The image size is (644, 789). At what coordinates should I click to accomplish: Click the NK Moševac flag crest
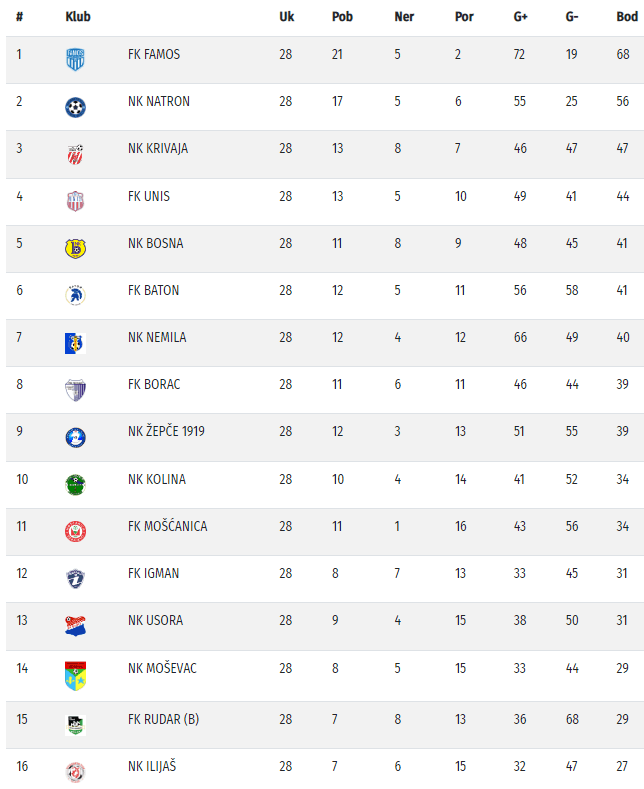click(x=75, y=675)
